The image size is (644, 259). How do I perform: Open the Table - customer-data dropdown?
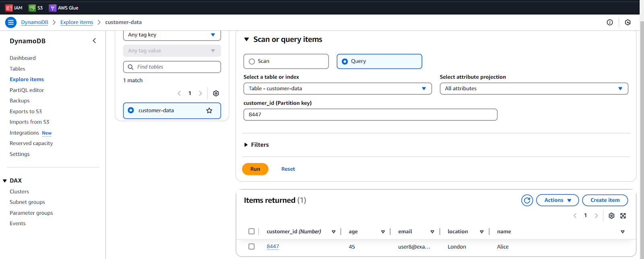tap(338, 89)
